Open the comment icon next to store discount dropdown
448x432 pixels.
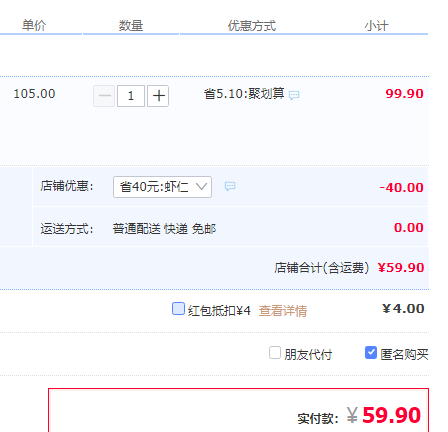pos(230,186)
